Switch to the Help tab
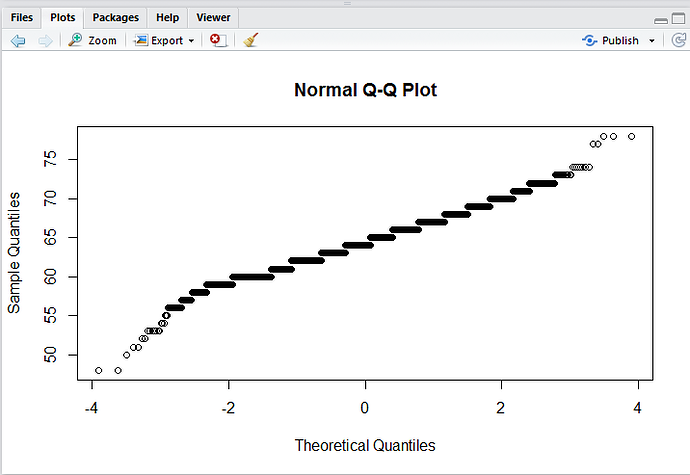Screen dimensions: 690x475 [167, 17]
